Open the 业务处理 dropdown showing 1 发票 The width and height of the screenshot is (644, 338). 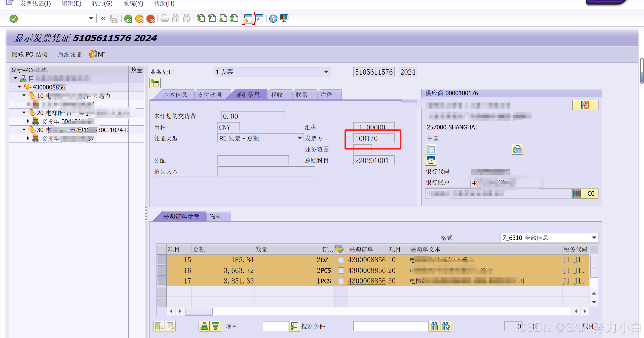click(x=326, y=72)
